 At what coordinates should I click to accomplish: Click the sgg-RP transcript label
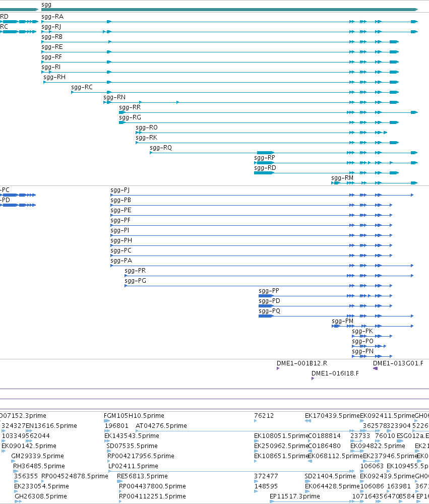[264, 157]
